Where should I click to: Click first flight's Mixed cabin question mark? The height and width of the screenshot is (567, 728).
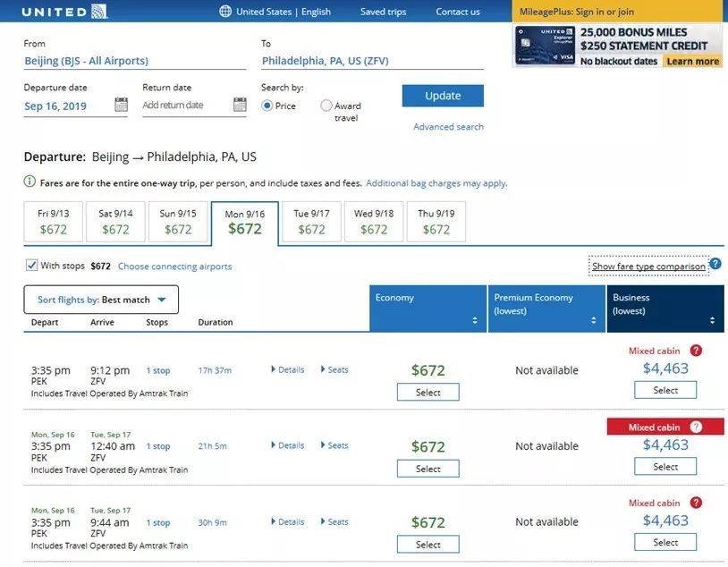click(x=696, y=351)
